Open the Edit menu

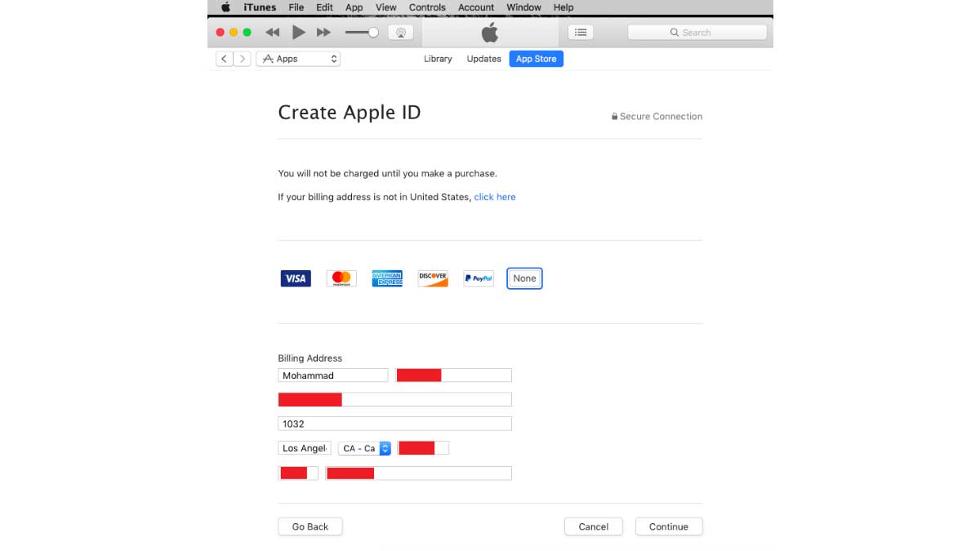[x=325, y=7]
